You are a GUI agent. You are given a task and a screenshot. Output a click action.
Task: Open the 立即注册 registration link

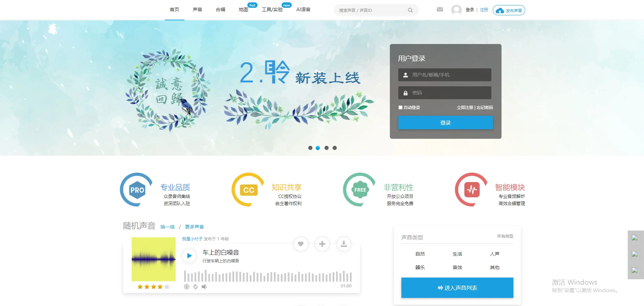[x=465, y=107]
